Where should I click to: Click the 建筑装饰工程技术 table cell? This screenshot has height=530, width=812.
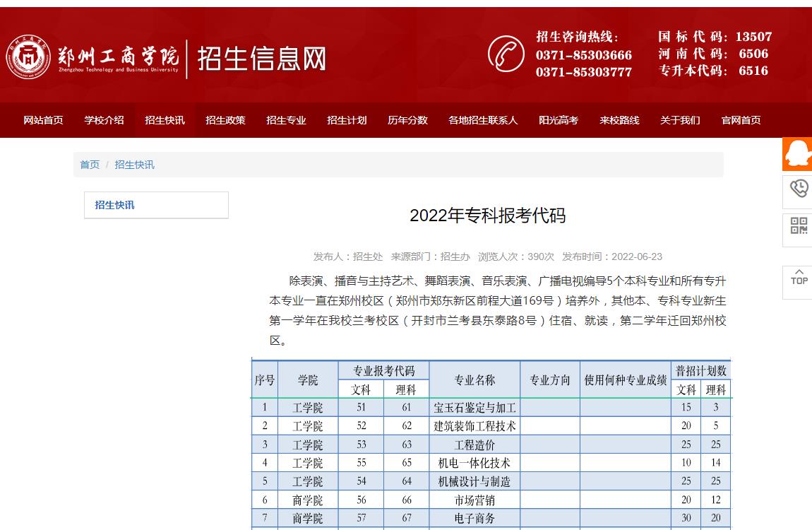pyautogui.click(x=474, y=426)
